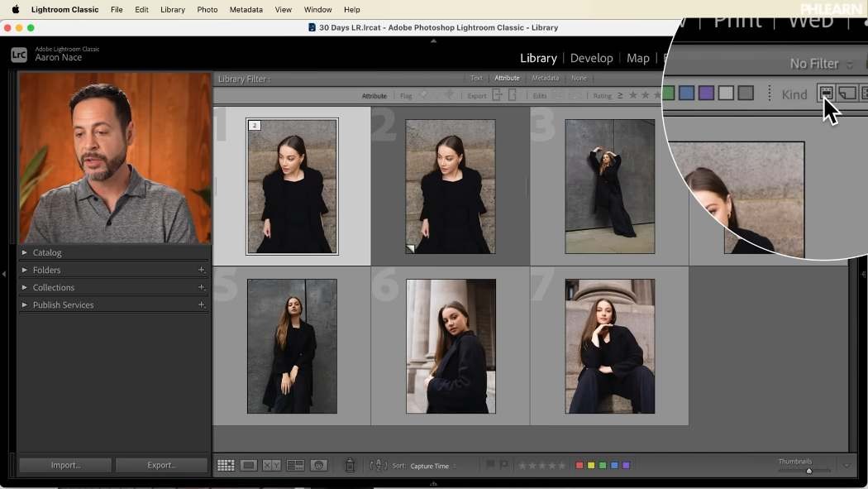This screenshot has height=489, width=868.
Task: Open the File menu
Action: pyautogui.click(x=117, y=9)
